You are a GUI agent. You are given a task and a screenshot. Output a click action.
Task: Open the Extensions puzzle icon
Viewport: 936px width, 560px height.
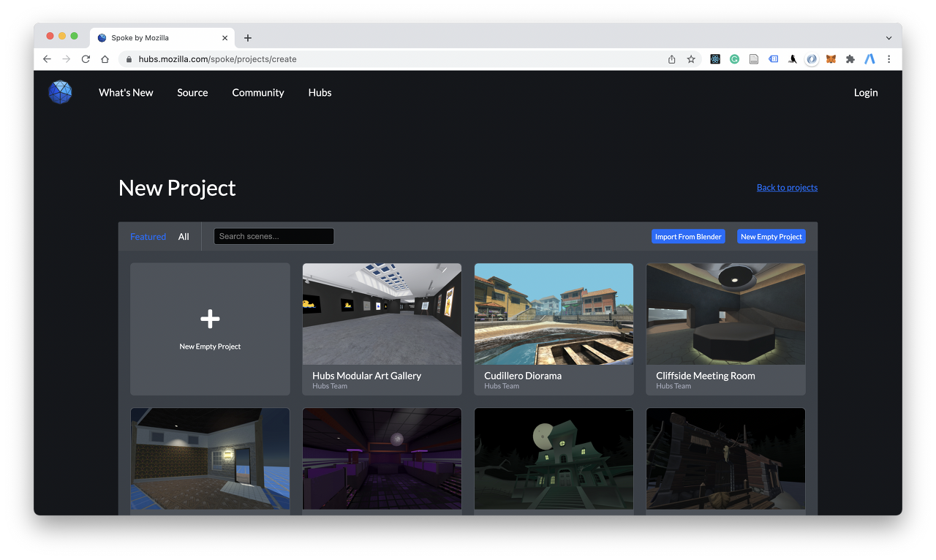click(850, 59)
